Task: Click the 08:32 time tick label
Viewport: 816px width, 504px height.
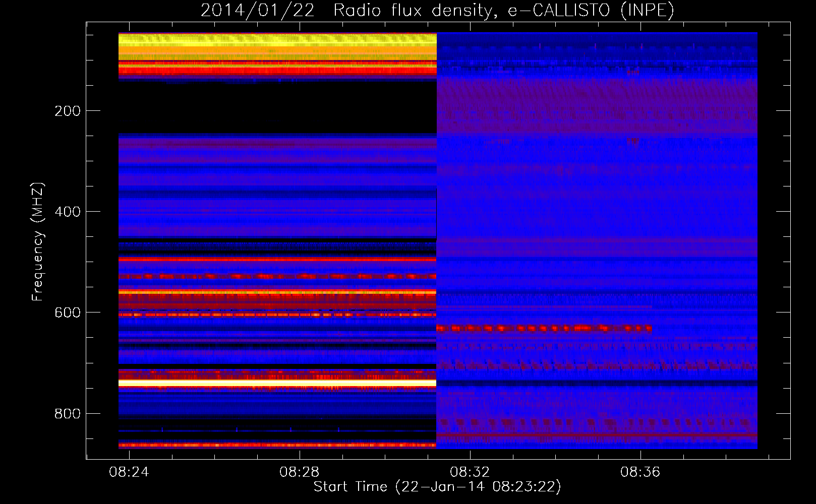Action: 470,472
